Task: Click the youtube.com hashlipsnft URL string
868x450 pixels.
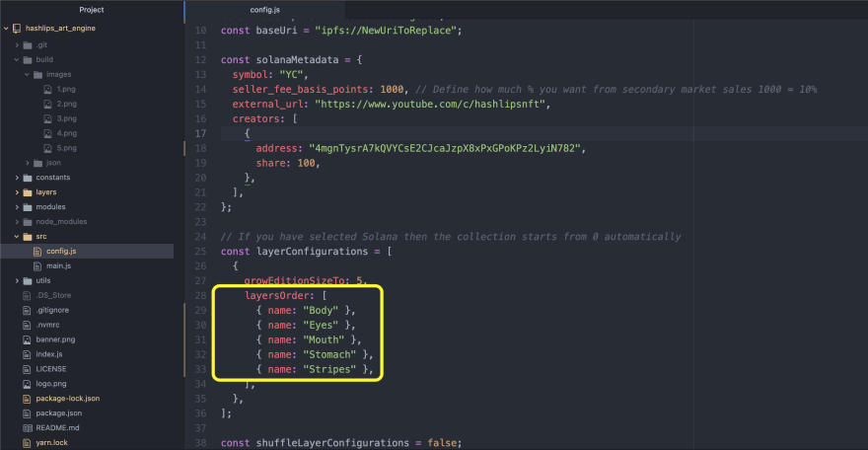Action: coord(430,104)
